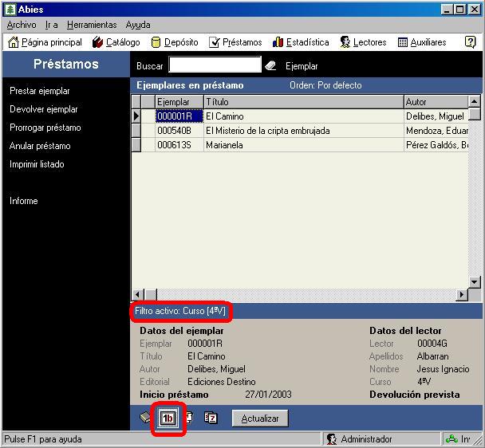The image size is (485, 448).
Task: Open the Herramientas menu
Action: click(92, 25)
